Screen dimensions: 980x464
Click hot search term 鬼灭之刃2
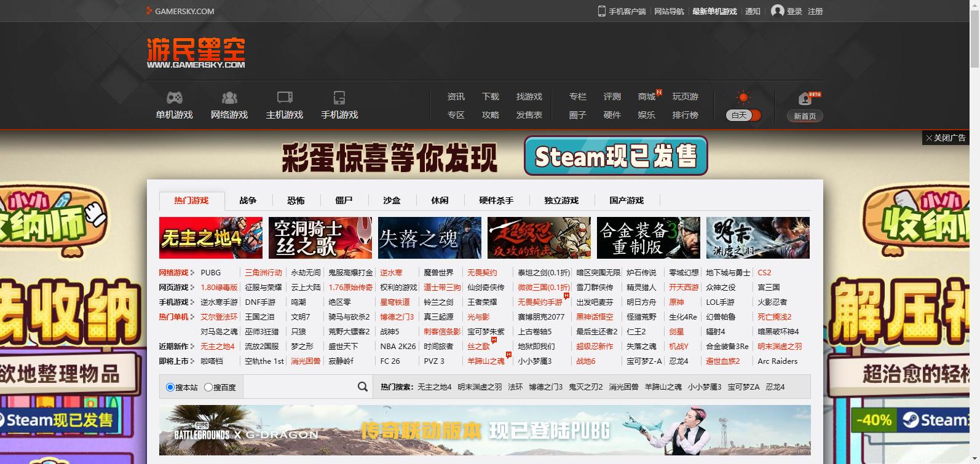click(586, 387)
